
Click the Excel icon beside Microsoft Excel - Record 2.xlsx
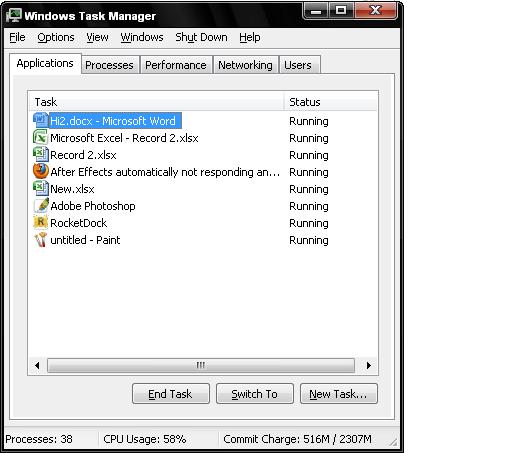point(41,137)
